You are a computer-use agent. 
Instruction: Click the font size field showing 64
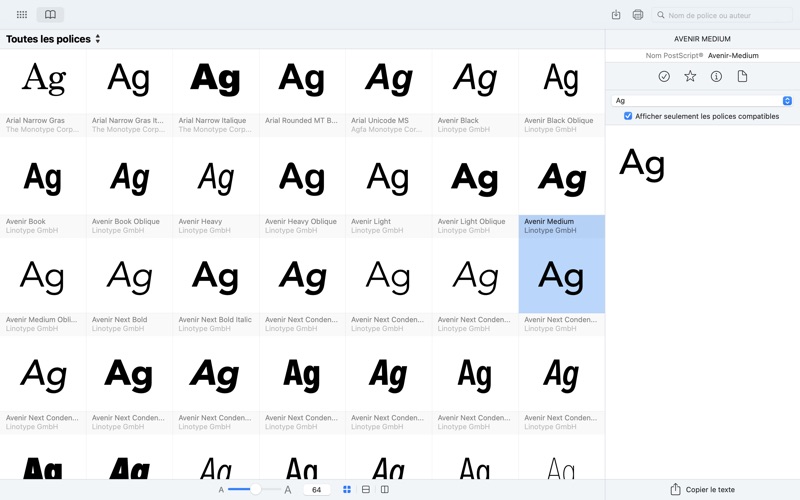(x=316, y=490)
